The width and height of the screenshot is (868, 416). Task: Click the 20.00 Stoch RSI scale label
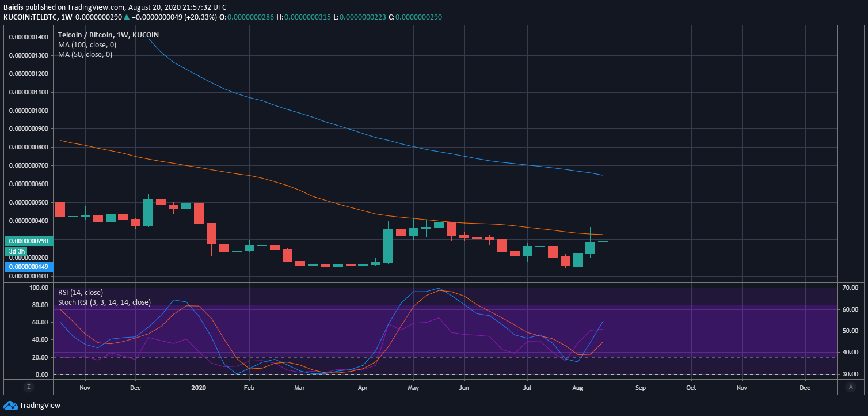tap(40, 357)
